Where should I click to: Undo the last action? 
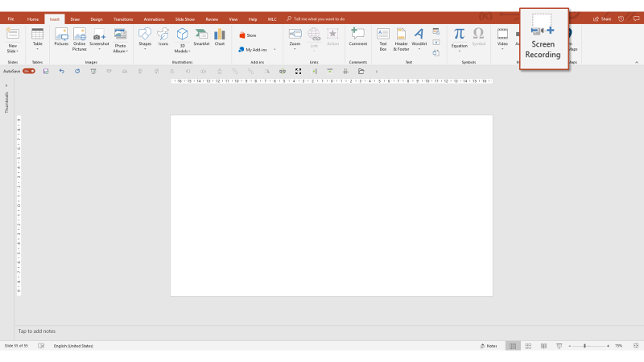[62, 71]
